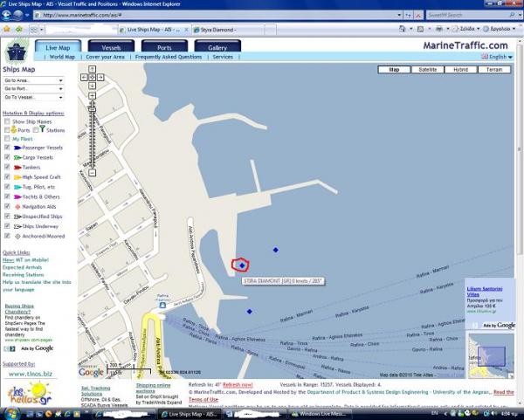The width and height of the screenshot is (524, 420).
Task: Open the Gallery tab
Action: pyautogui.click(x=217, y=46)
